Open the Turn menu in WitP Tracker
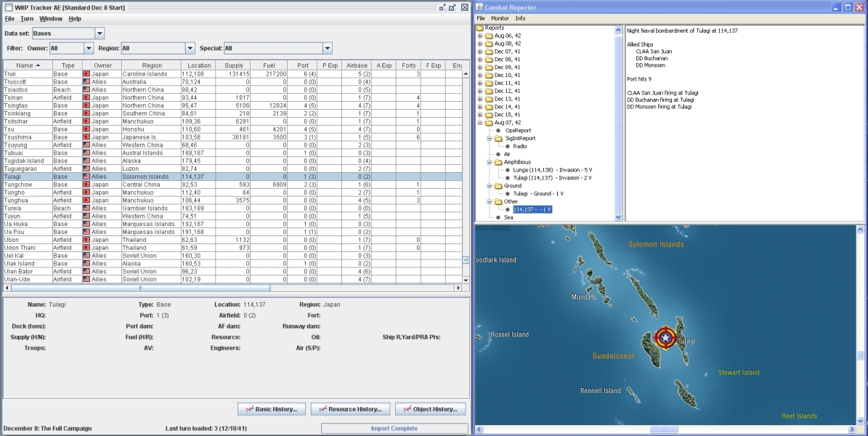This screenshot has height=436, width=868. pyautogui.click(x=27, y=18)
